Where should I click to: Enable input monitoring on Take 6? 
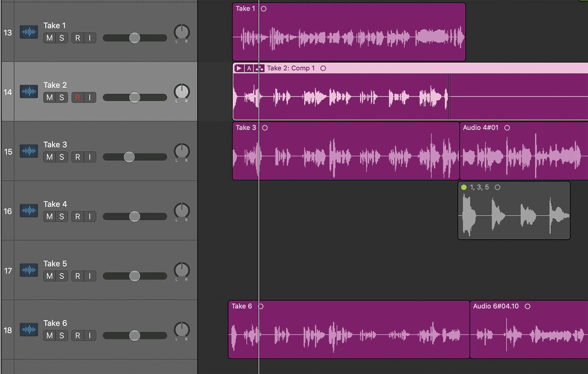pos(89,335)
